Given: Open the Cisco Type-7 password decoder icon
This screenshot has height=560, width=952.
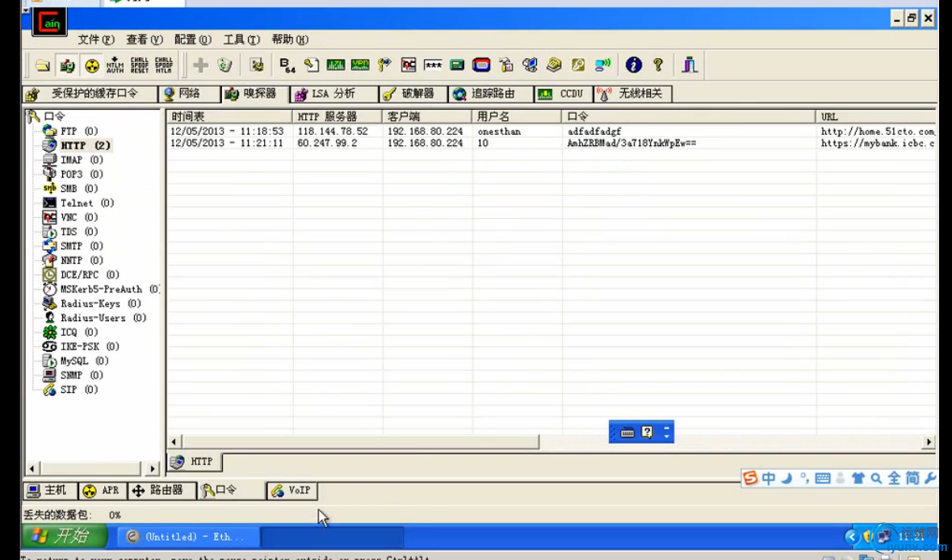Looking at the screenshot, I should click(336, 65).
